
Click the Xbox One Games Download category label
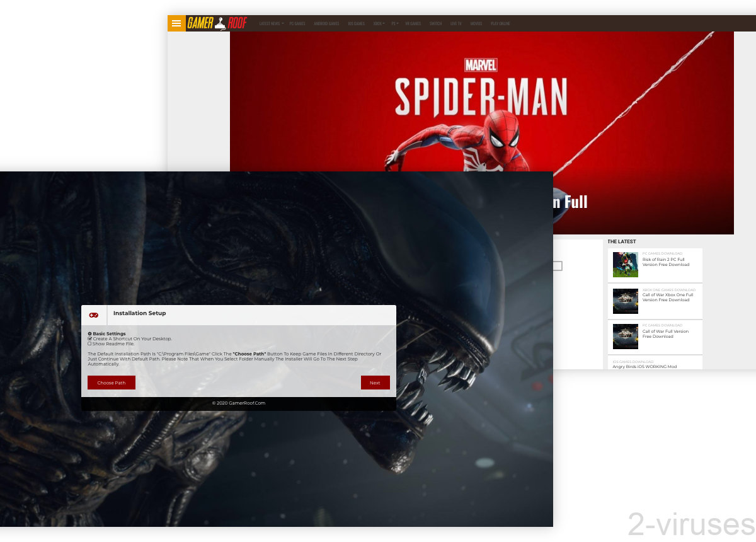[669, 290]
